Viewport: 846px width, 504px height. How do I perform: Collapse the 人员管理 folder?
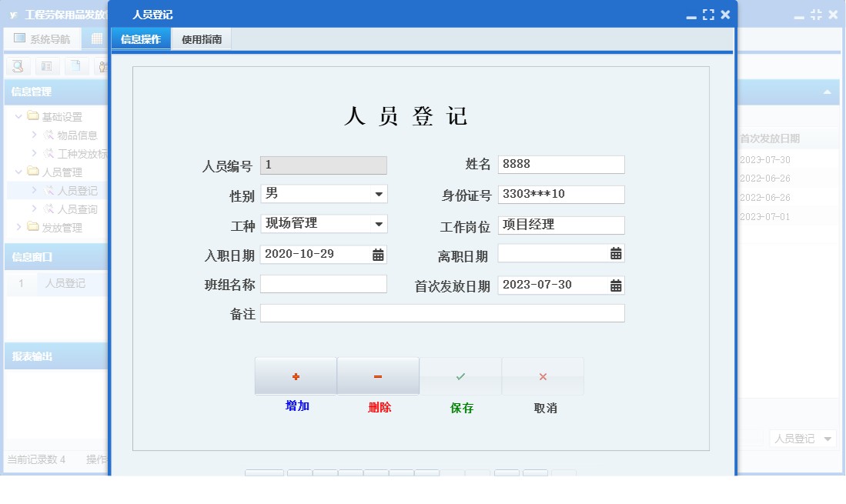pyautogui.click(x=17, y=172)
